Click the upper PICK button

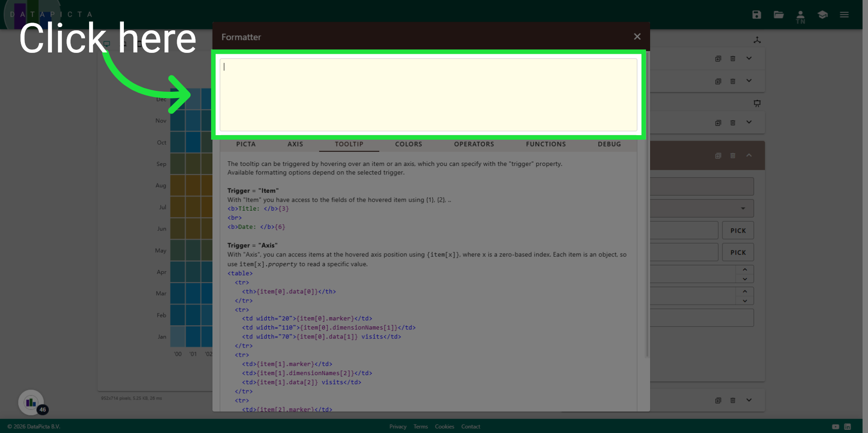[x=738, y=231]
